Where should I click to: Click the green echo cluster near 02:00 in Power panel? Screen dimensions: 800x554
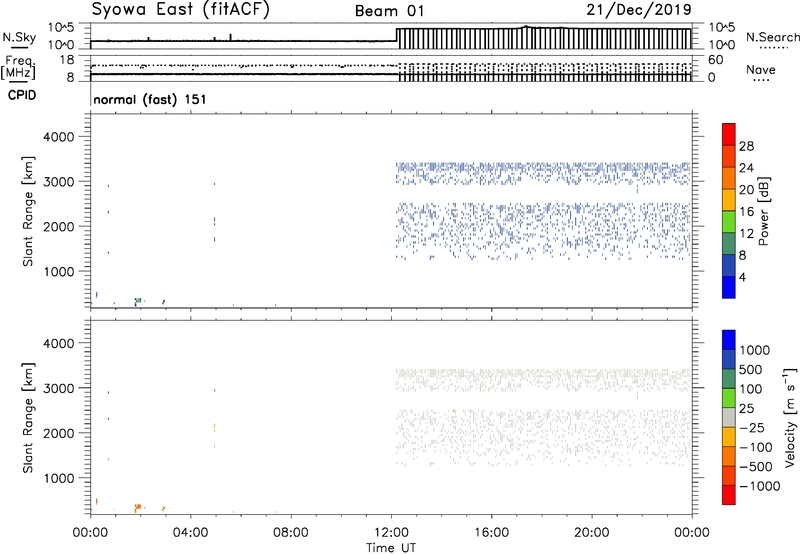138,300
